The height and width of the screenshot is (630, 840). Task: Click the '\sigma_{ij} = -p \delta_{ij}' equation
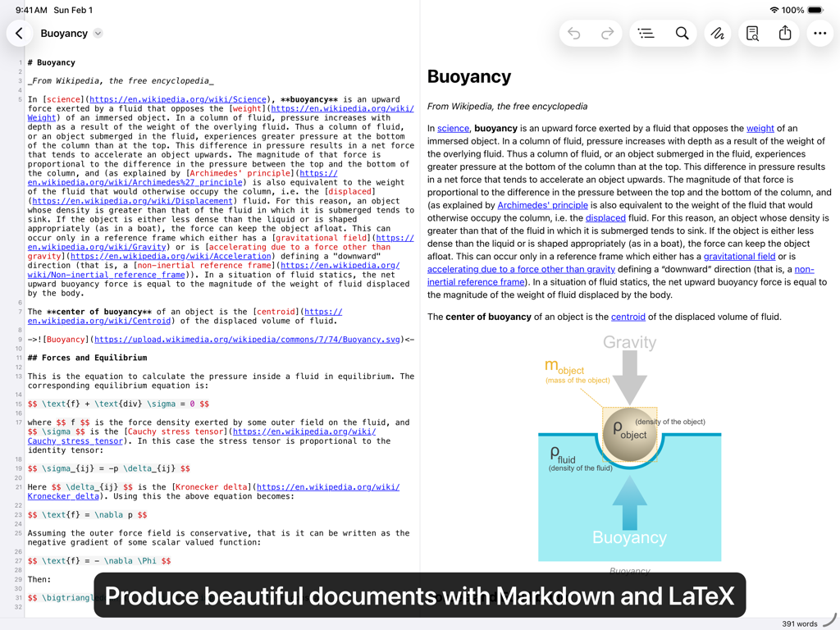[109, 468]
